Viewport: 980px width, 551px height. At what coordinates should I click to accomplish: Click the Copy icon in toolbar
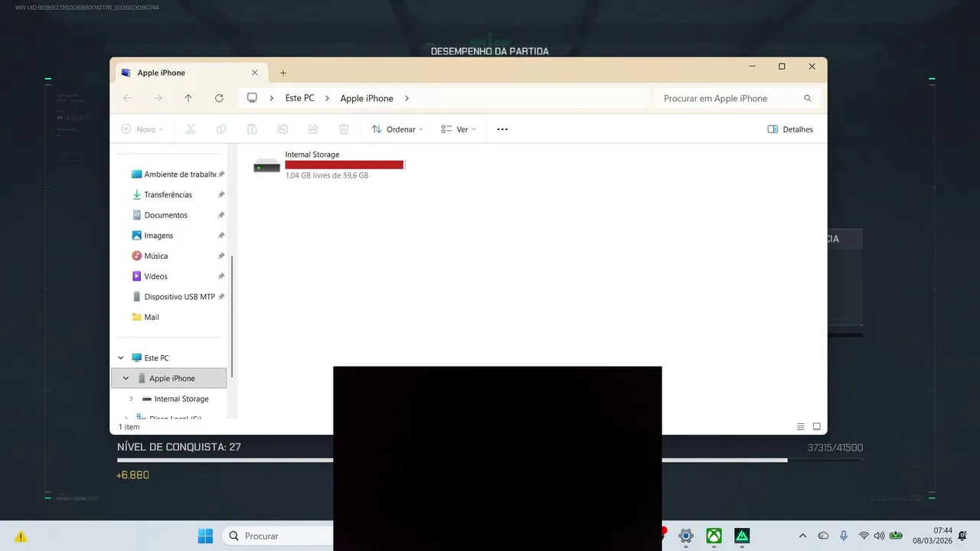[x=221, y=129]
